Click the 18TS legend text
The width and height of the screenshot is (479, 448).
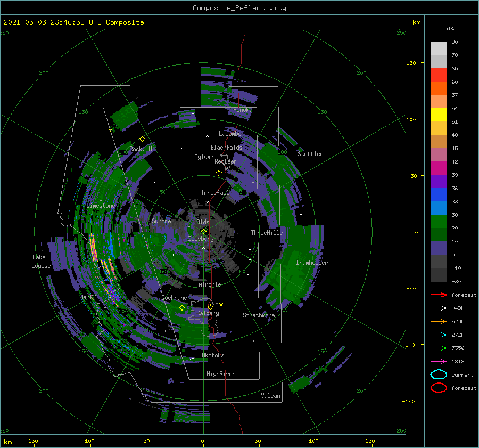pos(458,361)
